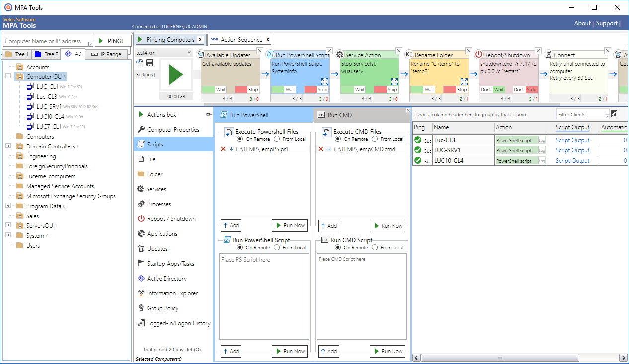Image resolution: width=629 pixels, height=364 pixels.
Task: Select From Local for Execute CMD Files
Action: point(375,139)
